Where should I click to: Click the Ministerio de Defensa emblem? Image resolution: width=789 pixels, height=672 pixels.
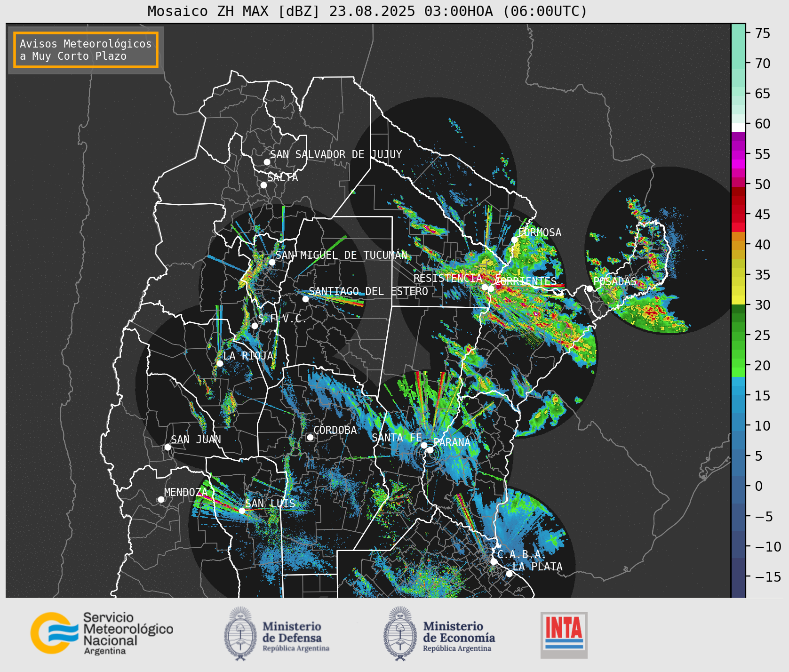(241, 633)
